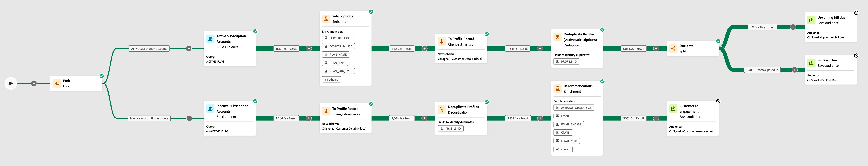Click the workflow start play button

11,83
